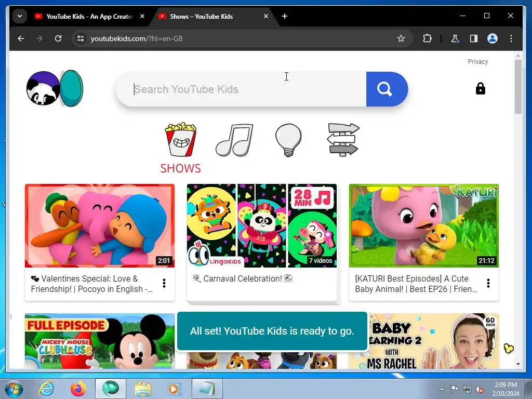Launch Firefox from the taskbar
Image resolution: width=532 pixels, height=399 pixels.
(78, 389)
